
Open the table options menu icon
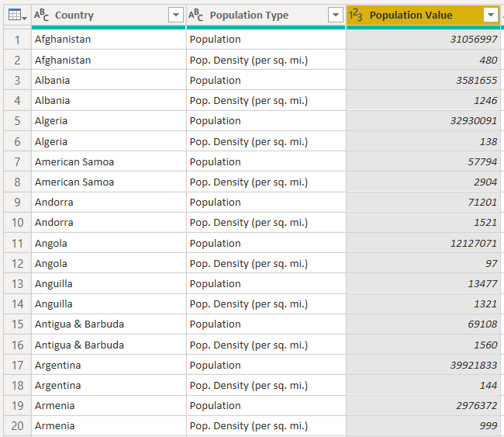17,15
